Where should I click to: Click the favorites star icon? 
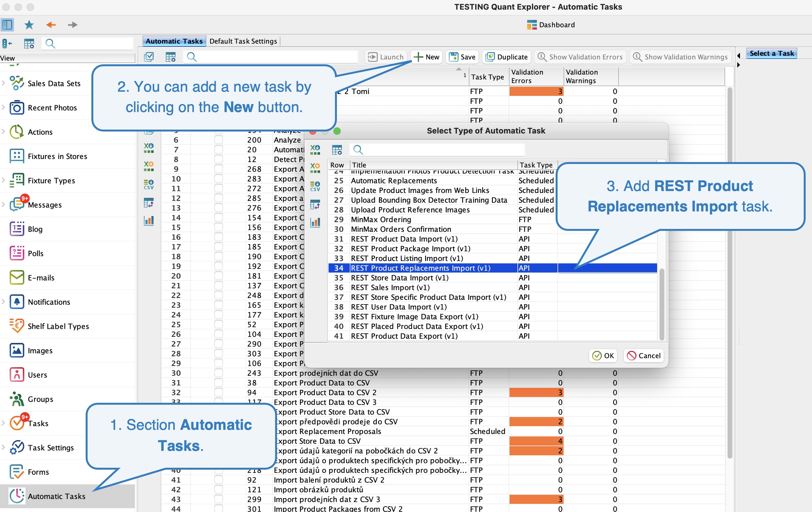(29, 25)
